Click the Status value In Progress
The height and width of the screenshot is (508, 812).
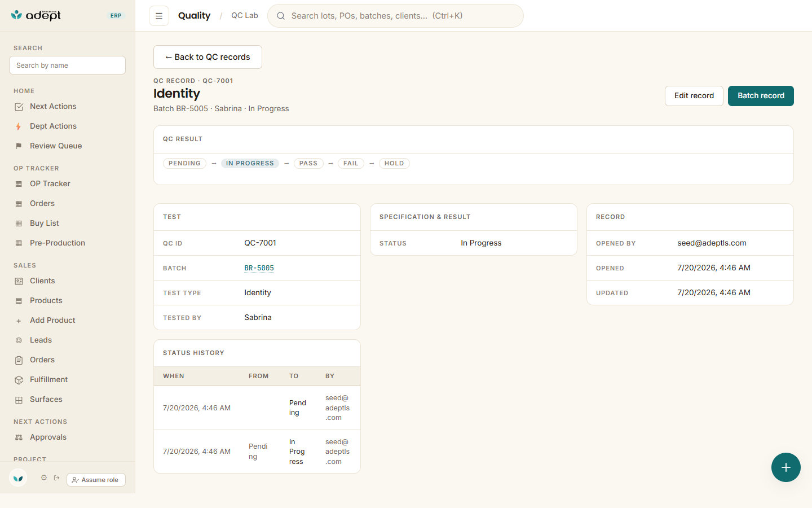[x=481, y=243]
